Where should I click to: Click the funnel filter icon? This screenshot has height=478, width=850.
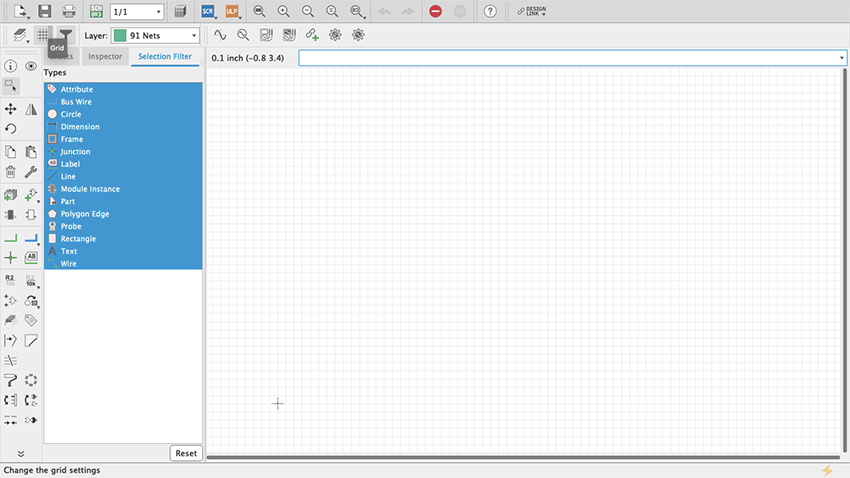click(66, 35)
